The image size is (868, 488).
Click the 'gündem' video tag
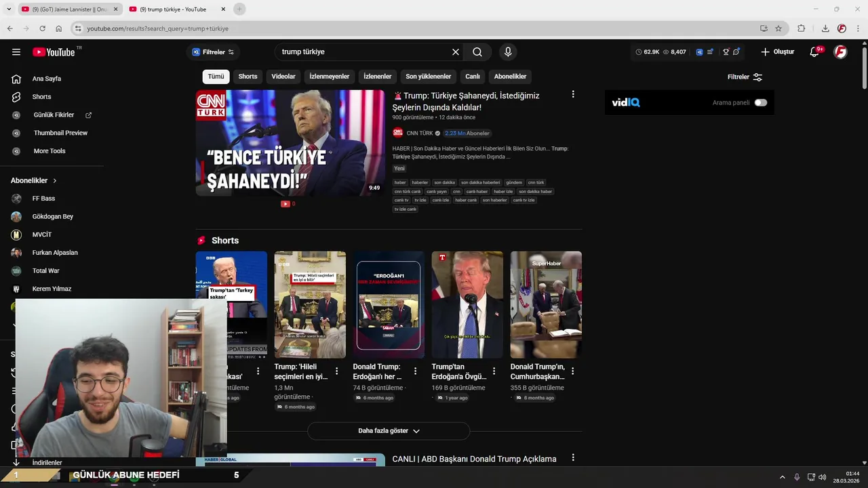[514, 182]
